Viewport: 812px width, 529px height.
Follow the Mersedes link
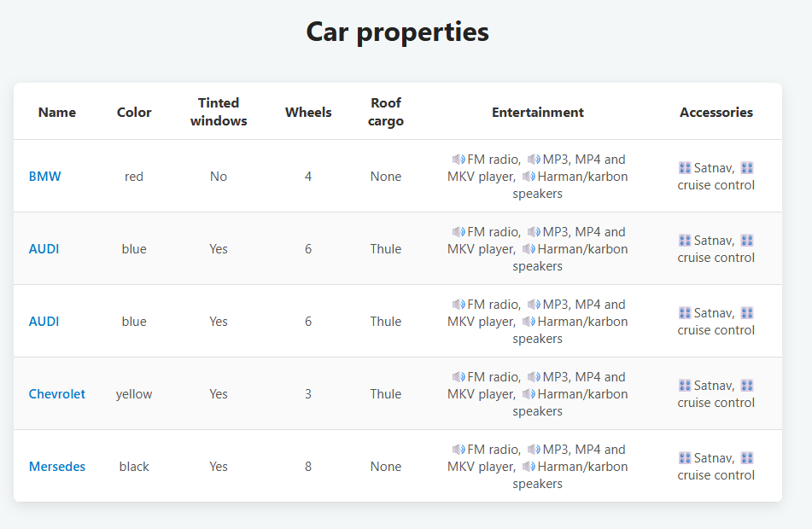[x=57, y=467]
